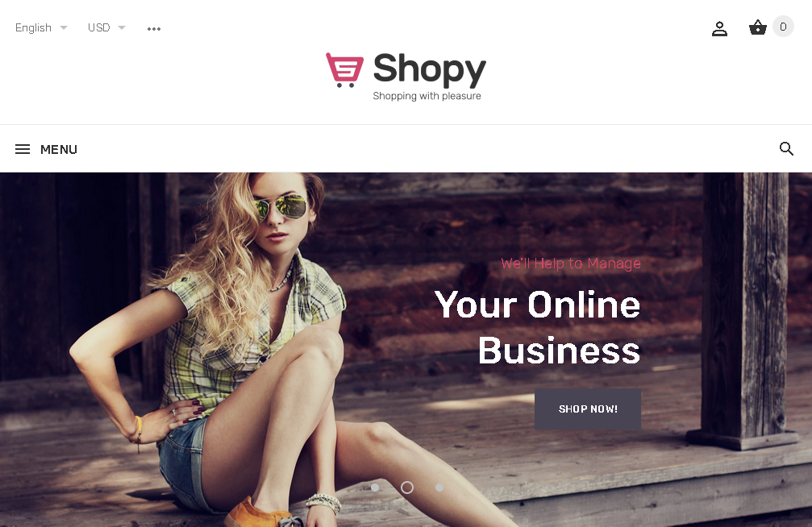
Task: Open the shopping basket icon
Action: point(758,27)
